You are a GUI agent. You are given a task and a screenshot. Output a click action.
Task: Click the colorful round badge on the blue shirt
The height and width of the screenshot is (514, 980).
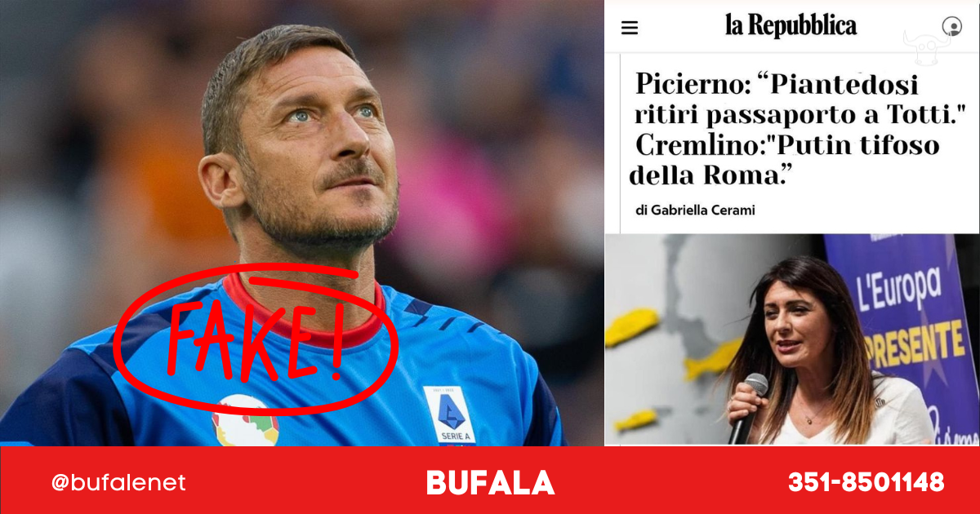(x=245, y=422)
